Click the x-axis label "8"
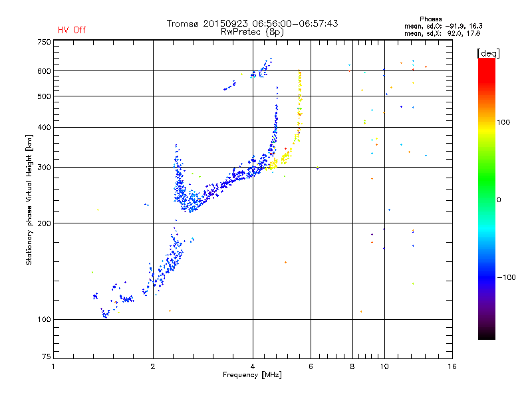The image size is (532, 399). click(352, 366)
